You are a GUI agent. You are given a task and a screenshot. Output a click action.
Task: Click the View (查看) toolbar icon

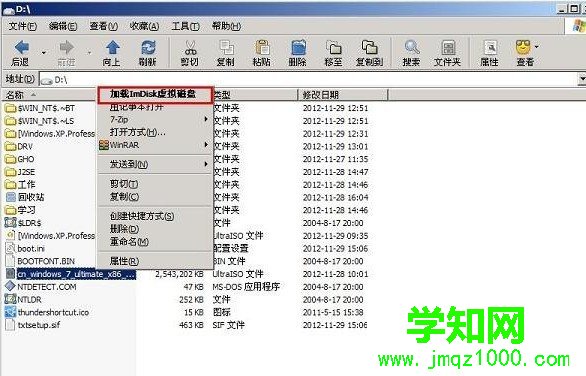point(523,48)
